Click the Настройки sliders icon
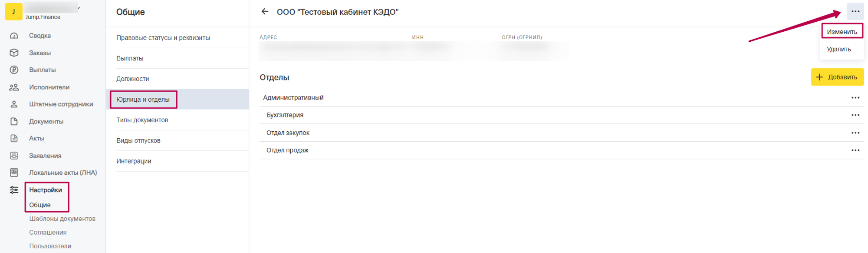The width and height of the screenshot is (868, 253). pyautogui.click(x=14, y=190)
